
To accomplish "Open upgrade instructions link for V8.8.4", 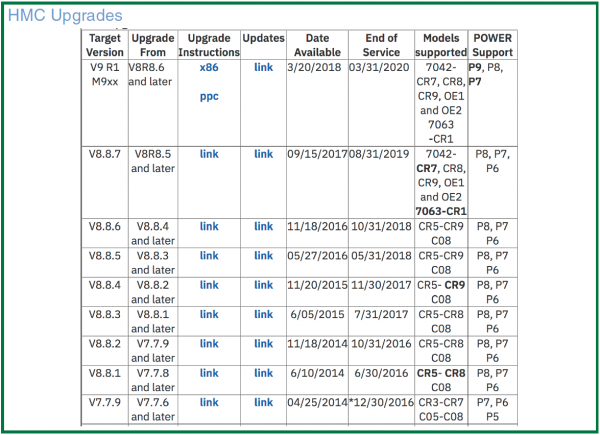I will point(208,285).
